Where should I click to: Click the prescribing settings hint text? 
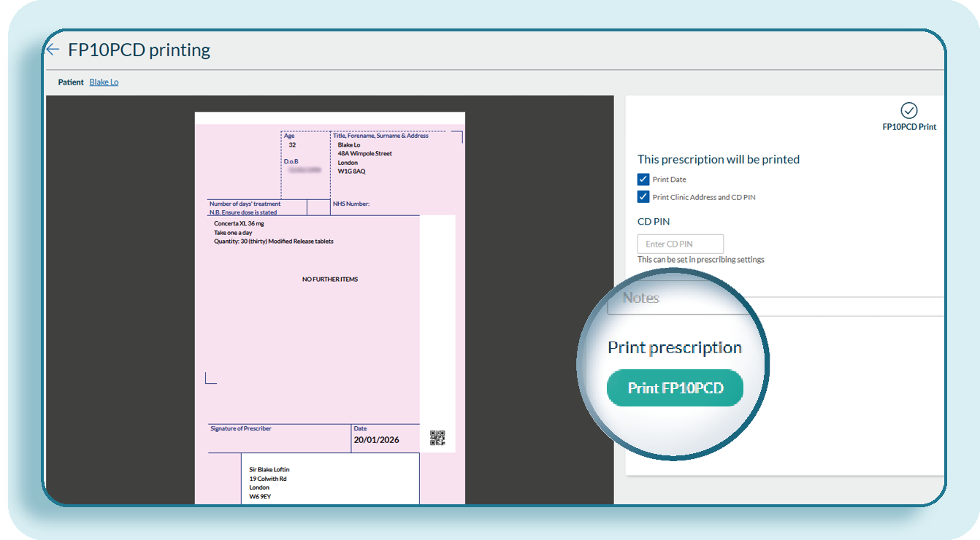point(700,260)
